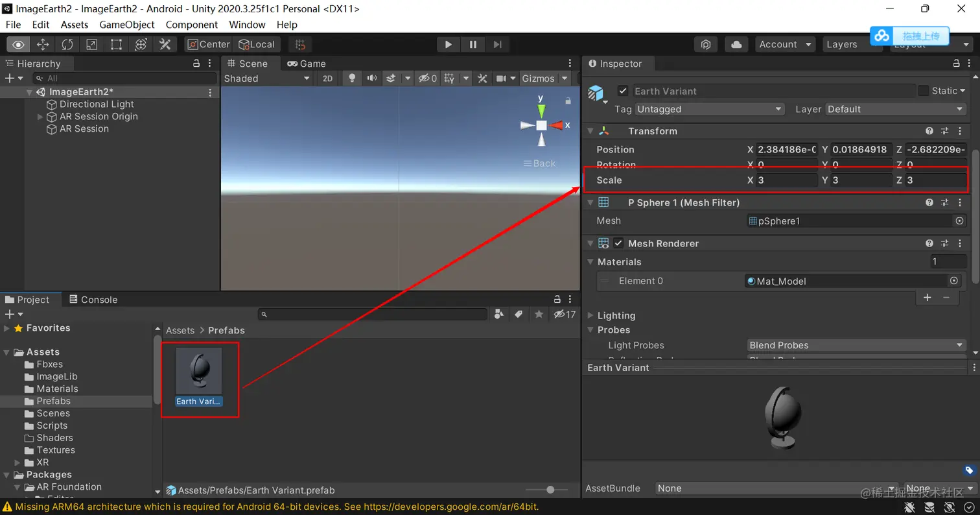This screenshot has height=515, width=980.
Task: Open Transform component help icon
Action: click(929, 131)
